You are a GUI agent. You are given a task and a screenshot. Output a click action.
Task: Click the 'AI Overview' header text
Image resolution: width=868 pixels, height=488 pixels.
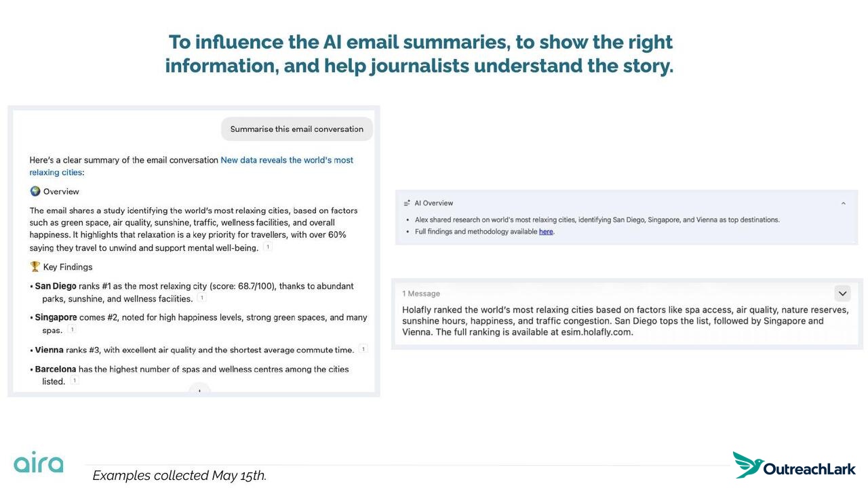click(434, 203)
